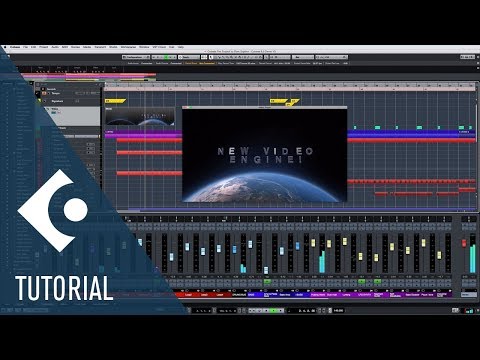The height and width of the screenshot is (360, 480).
Task: Click the Record Format status entry
Action: pyautogui.click(x=275, y=63)
